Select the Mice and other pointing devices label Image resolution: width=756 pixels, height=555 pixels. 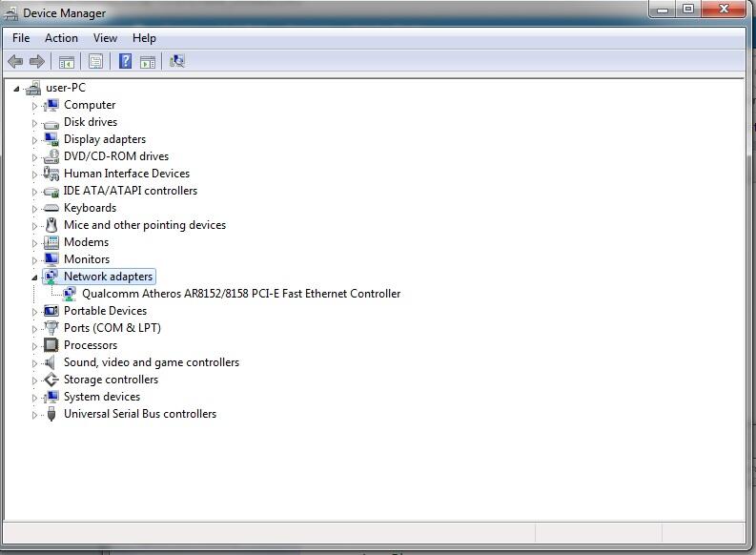[x=145, y=225]
